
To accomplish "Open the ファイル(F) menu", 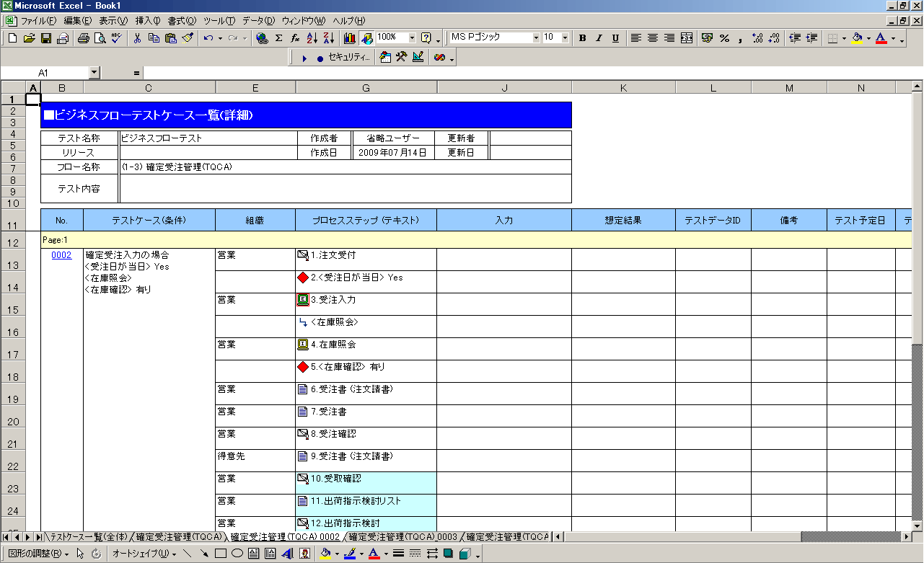I will coord(38,20).
